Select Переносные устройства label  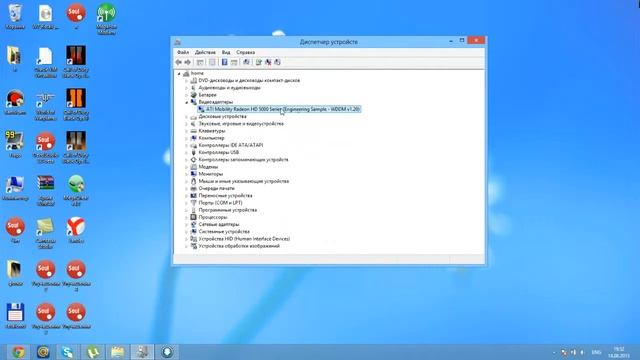click(x=225, y=196)
